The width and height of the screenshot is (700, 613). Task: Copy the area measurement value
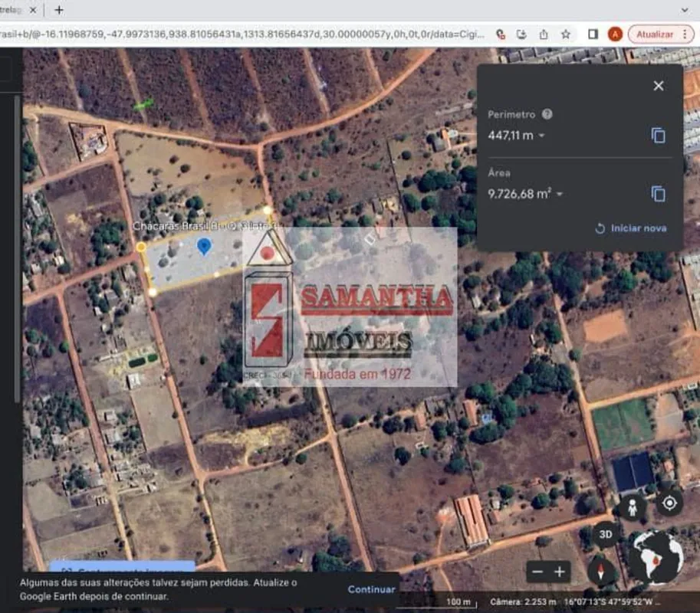(658, 194)
